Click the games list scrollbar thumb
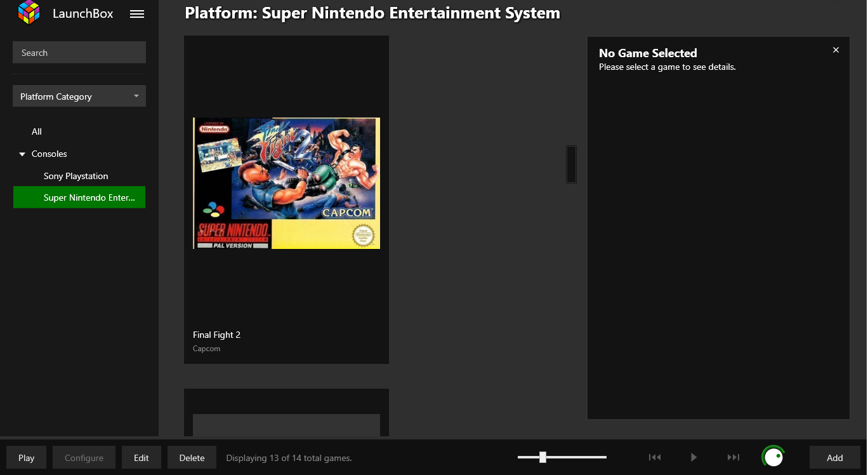 click(x=571, y=164)
